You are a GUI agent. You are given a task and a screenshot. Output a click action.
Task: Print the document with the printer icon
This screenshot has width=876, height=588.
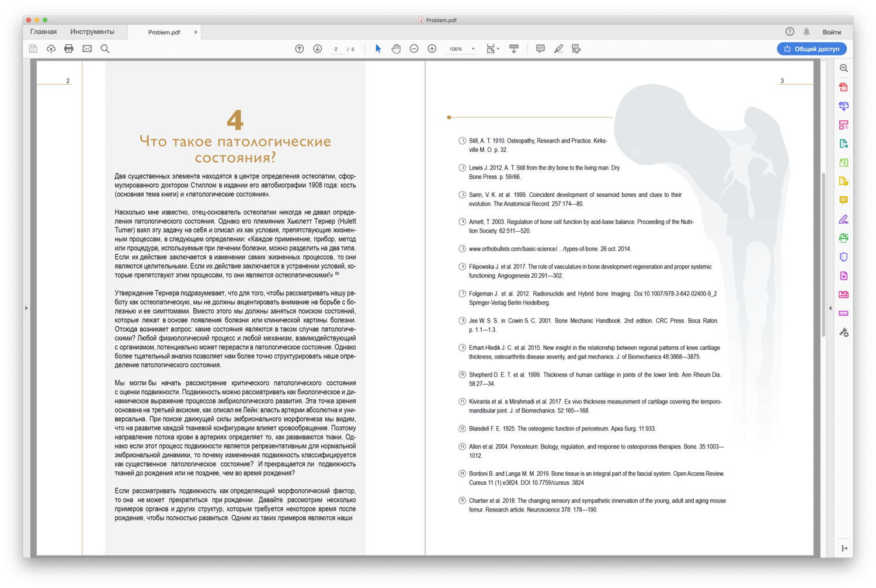tap(69, 49)
